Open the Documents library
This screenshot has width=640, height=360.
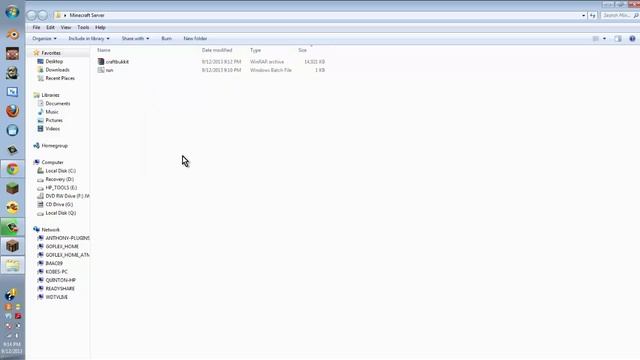[58, 104]
